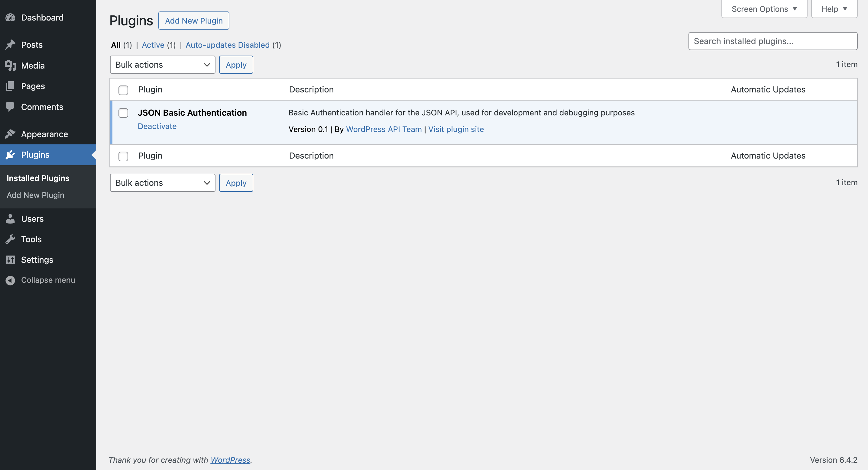868x470 pixels.
Task: Click the Plugins plug icon
Action: (11, 155)
